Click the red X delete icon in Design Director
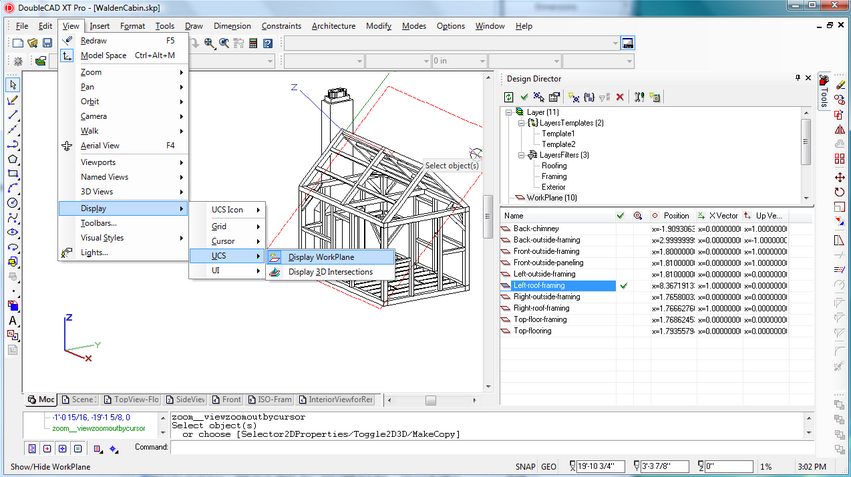The width and height of the screenshot is (851, 477). click(620, 97)
